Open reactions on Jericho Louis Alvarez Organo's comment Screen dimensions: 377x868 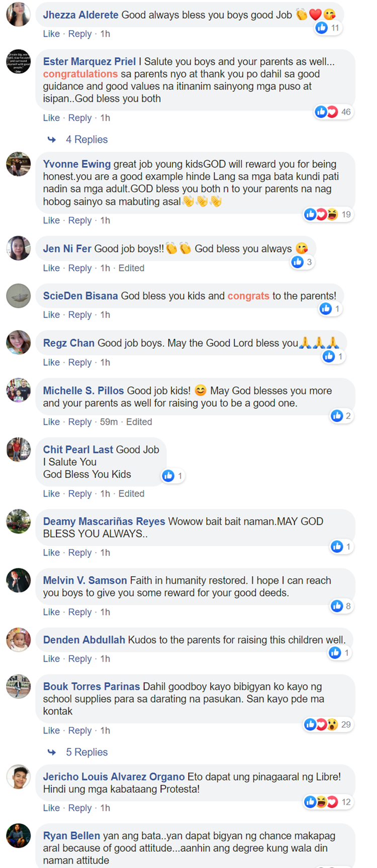tap(328, 802)
